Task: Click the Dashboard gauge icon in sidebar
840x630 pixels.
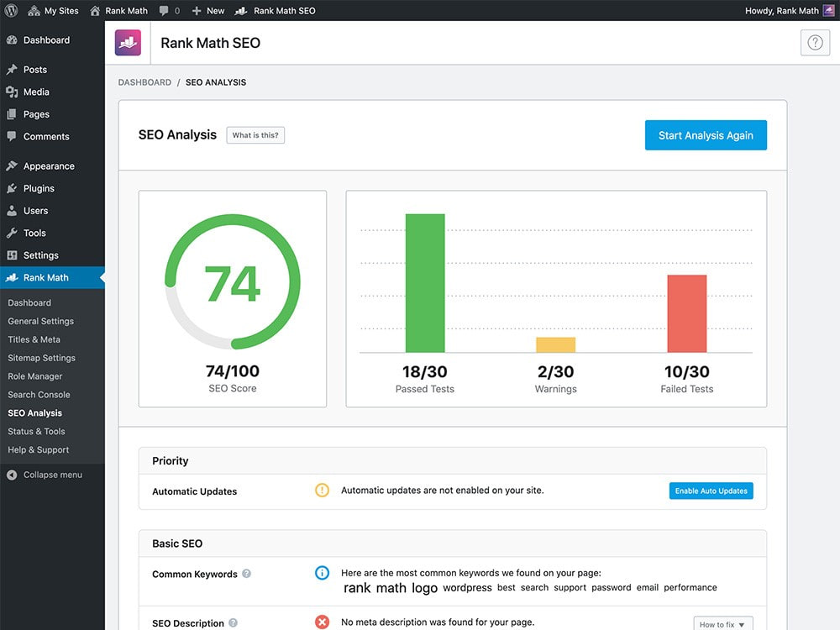Action: pyautogui.click(x=12, y=40)
